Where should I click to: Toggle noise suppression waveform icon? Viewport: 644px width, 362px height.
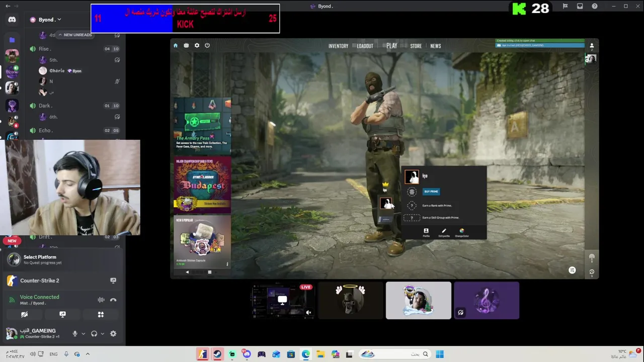[101, 300]
